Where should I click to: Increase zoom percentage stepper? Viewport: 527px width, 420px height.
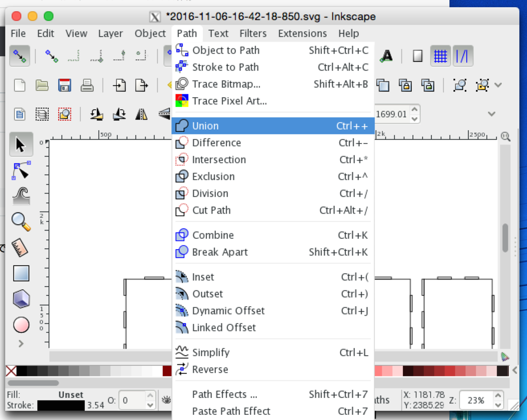(x=498, y=395)
